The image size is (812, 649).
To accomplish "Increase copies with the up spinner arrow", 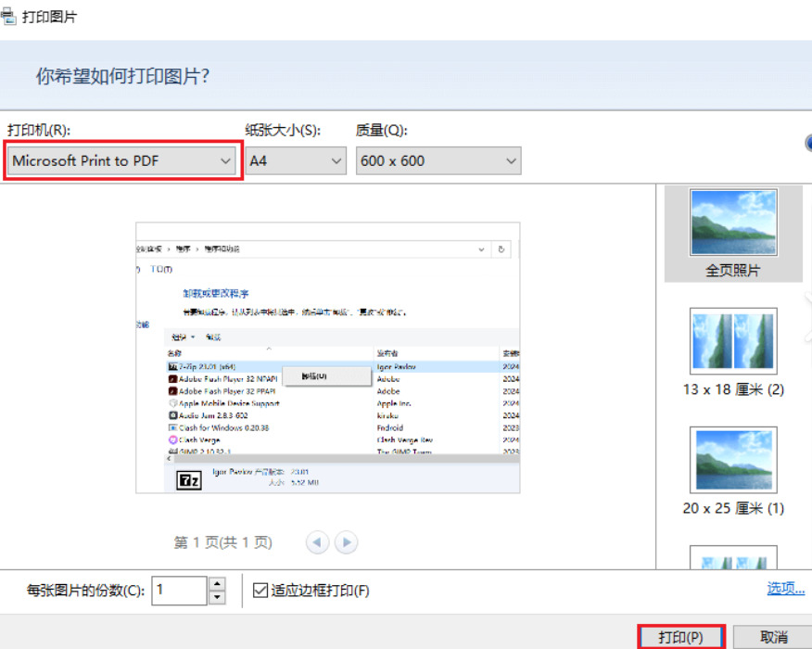I will click(x=217, y=584).
